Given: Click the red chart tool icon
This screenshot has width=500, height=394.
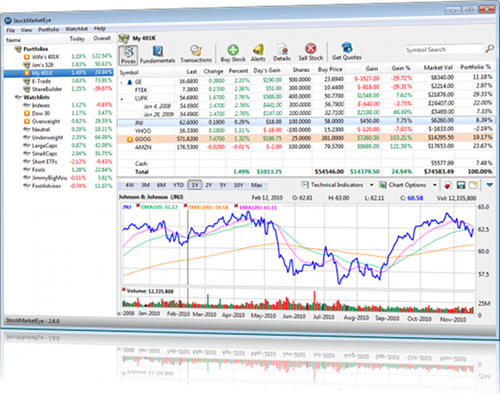Looking at the screenshot, I should (448, 185).
